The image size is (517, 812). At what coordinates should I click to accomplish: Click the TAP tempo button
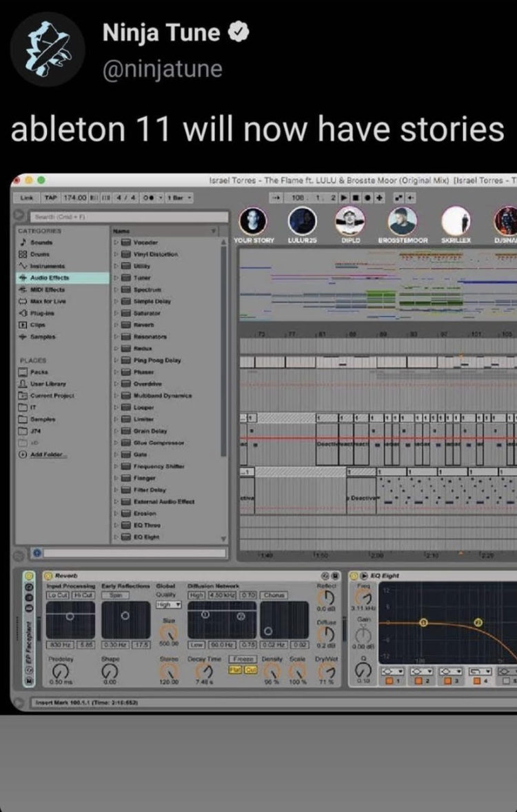pos(51,198)
